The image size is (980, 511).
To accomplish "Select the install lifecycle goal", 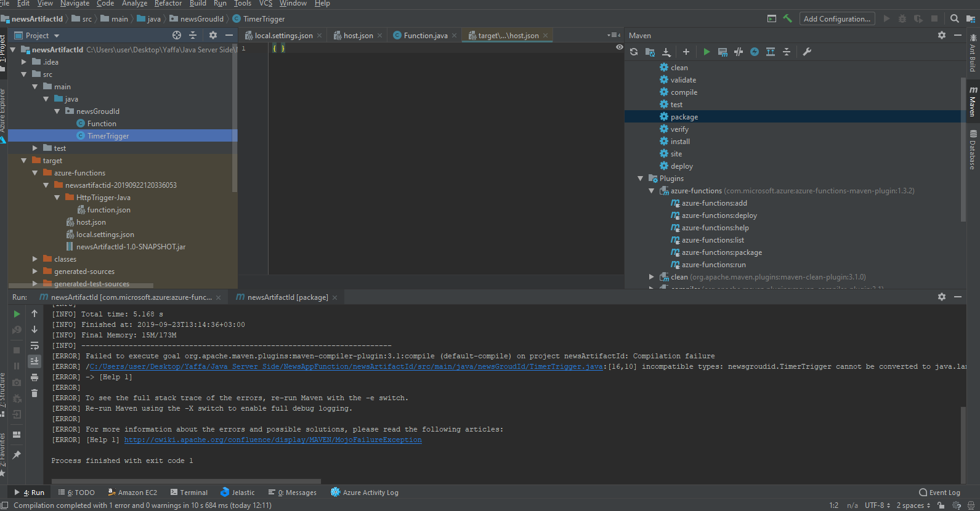I will coord(680,142).
